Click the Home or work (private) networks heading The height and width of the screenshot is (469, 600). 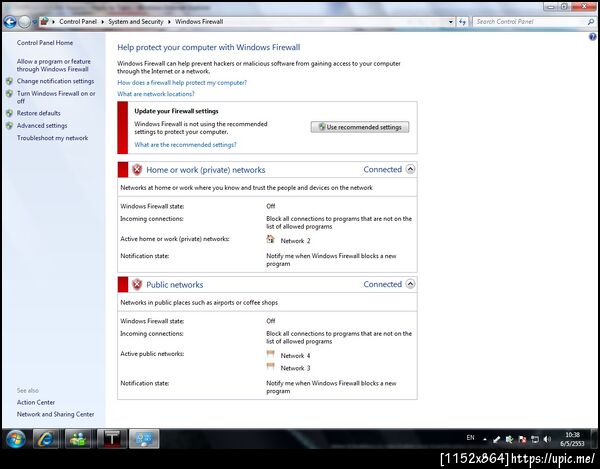(205, 170)
